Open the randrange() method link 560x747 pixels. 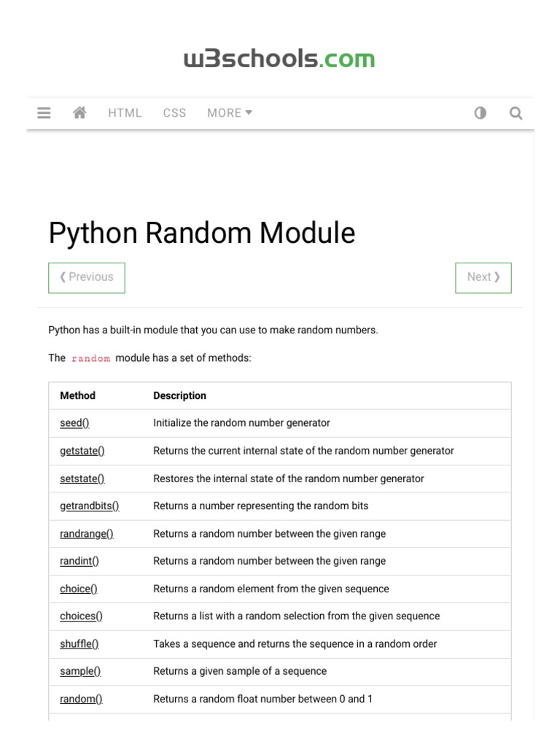coord(87,534)
